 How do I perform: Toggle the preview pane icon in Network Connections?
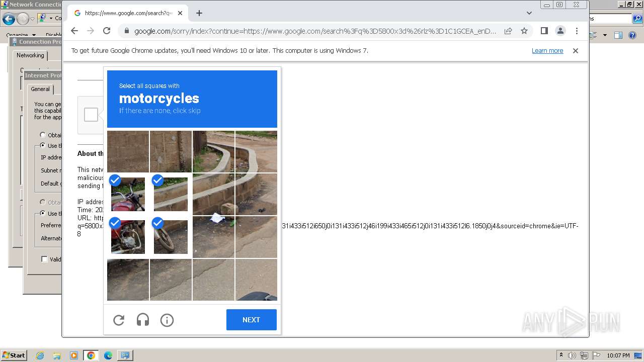click(x=618, y=35)
